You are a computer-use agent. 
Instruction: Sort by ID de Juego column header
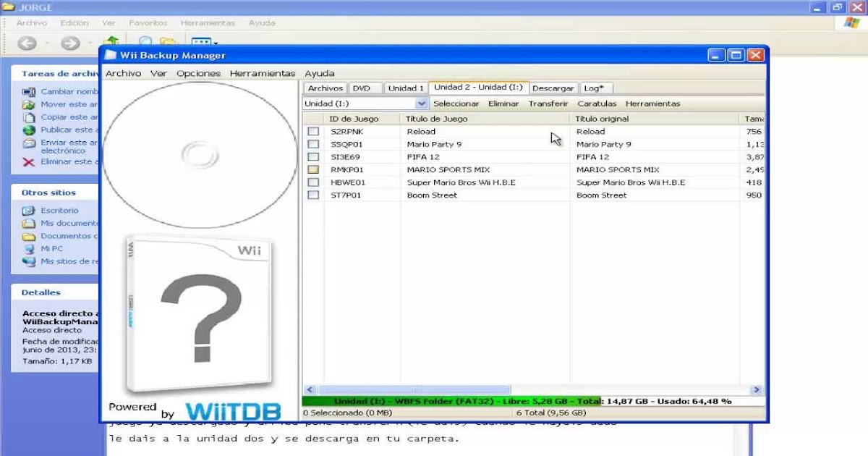click(x=362, y=119)
